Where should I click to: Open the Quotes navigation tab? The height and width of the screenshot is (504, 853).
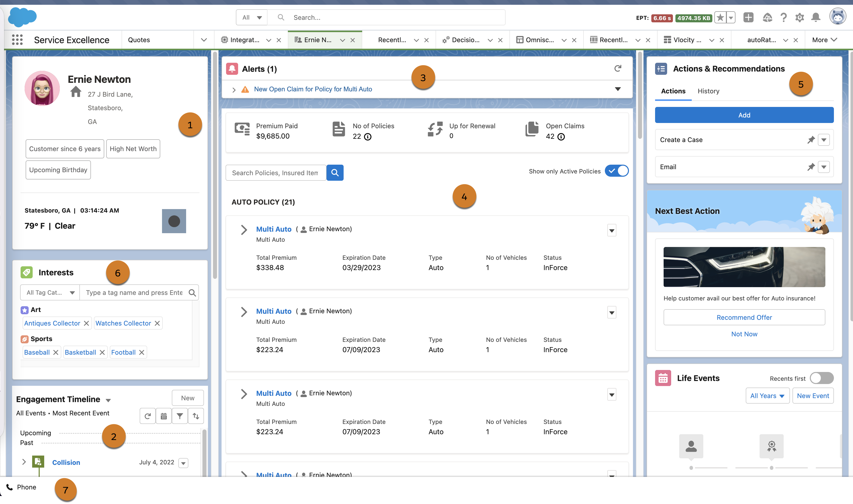coord(139,40)
